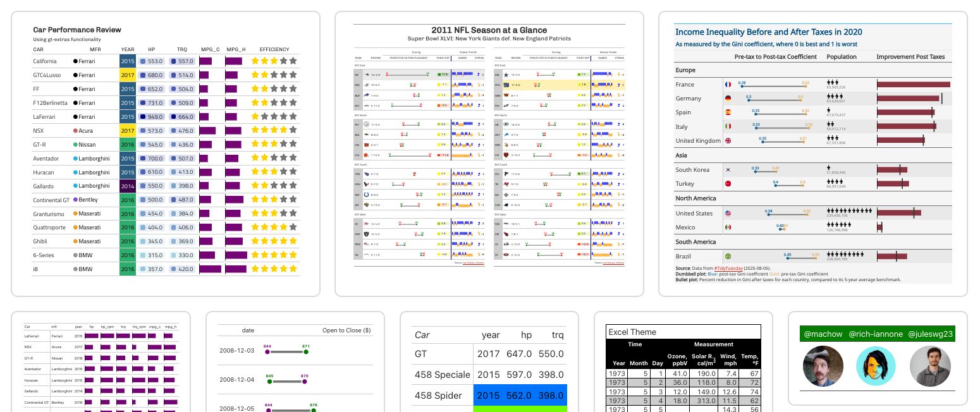Click the Gini dumbbell plot for Germany
Image resolution: width=980 pixels, height=412 pixels.
(775, 99)
